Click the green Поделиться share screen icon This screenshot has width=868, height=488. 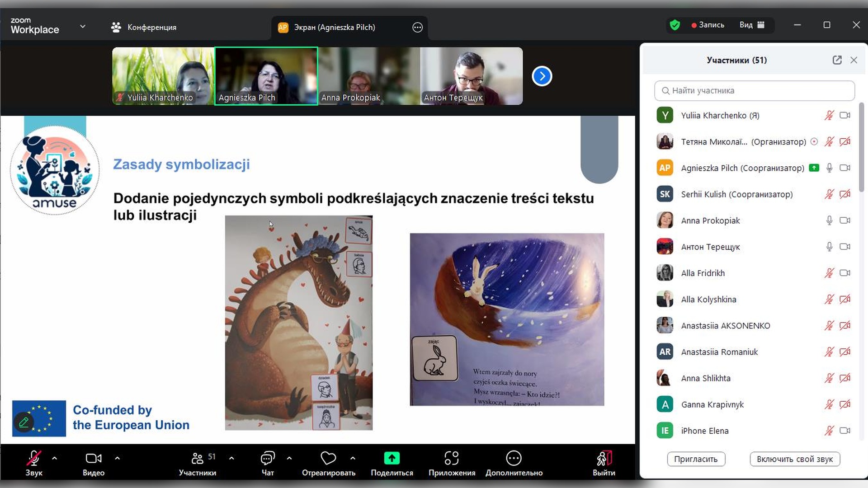[x=392, y=459]
